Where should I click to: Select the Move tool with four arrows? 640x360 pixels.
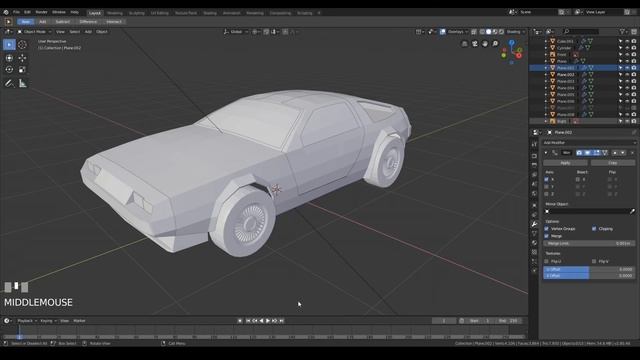point(22,58)
